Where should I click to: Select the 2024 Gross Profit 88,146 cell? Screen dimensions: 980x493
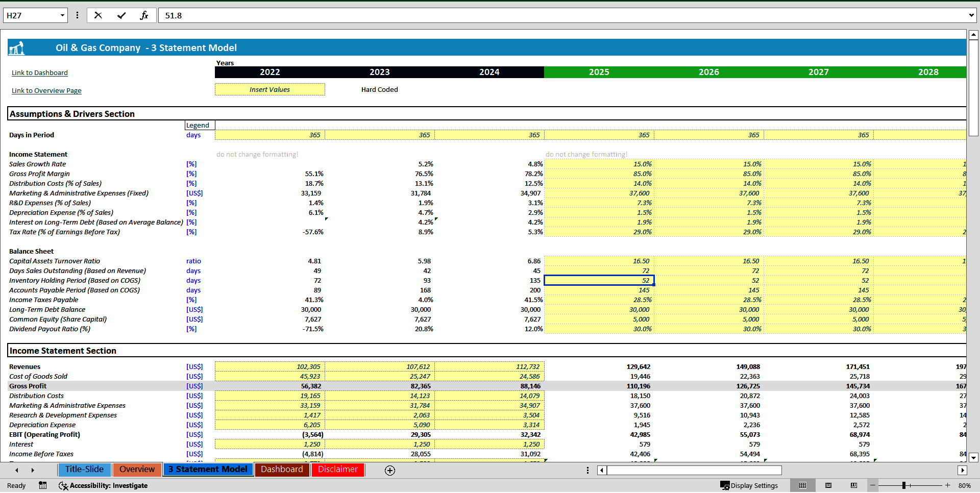click(489, 386)
